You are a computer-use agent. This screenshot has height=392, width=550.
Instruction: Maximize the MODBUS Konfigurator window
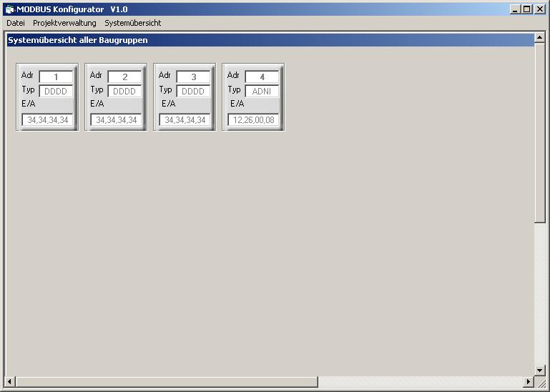pyautogui.click(x=527, y=9)
